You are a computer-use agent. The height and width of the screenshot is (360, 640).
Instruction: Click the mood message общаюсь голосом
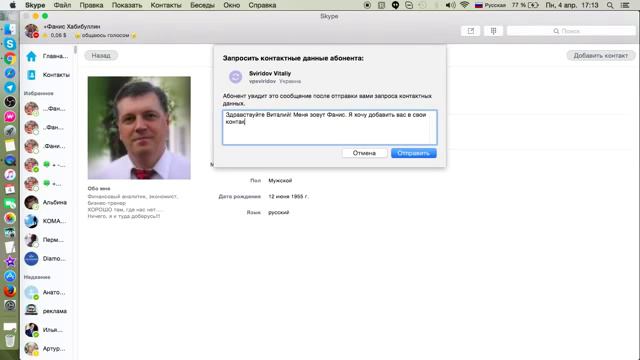pos(105,36)
